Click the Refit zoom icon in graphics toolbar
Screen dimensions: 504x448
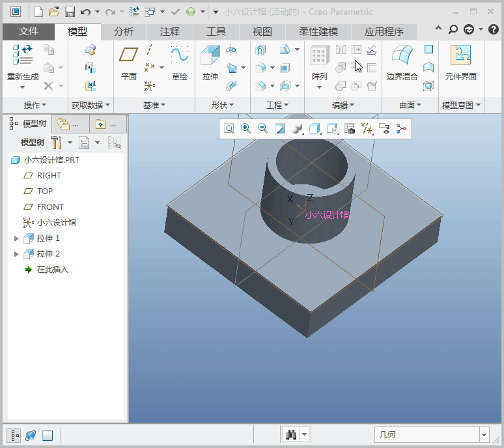pyautogui.click(x=229, y=129)
